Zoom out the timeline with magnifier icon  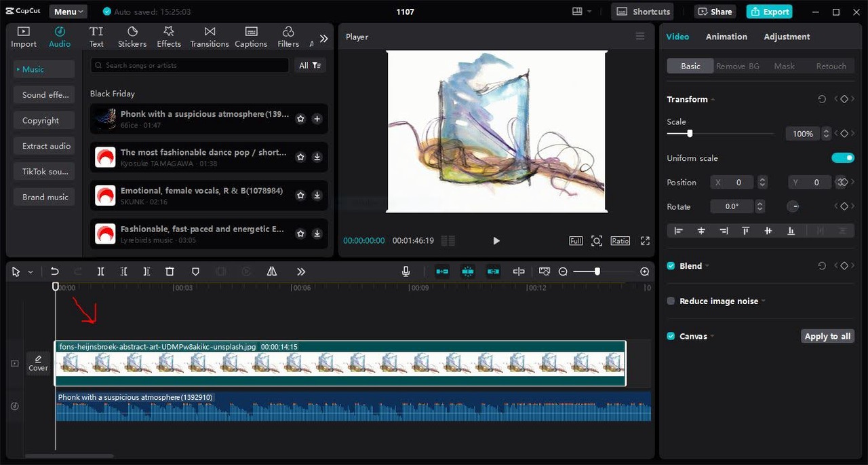coord(563,271)
